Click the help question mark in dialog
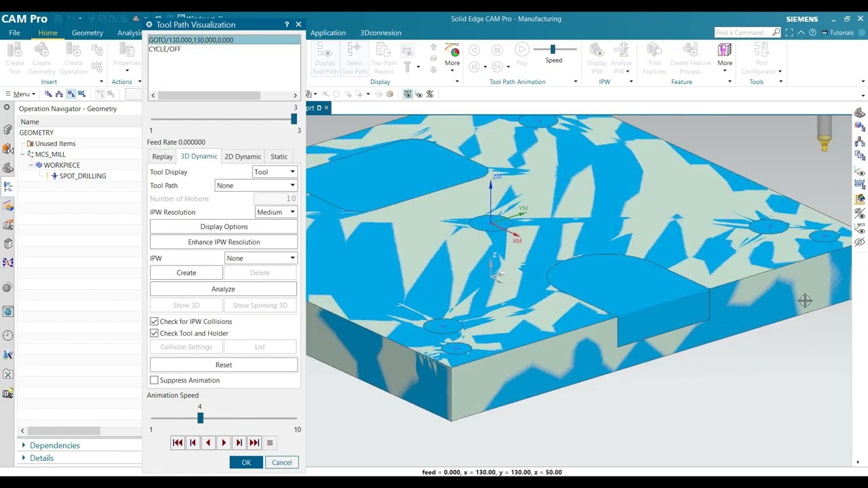This screenshot has width=868, height=488. pyautogui.click(x=287, y=24)
